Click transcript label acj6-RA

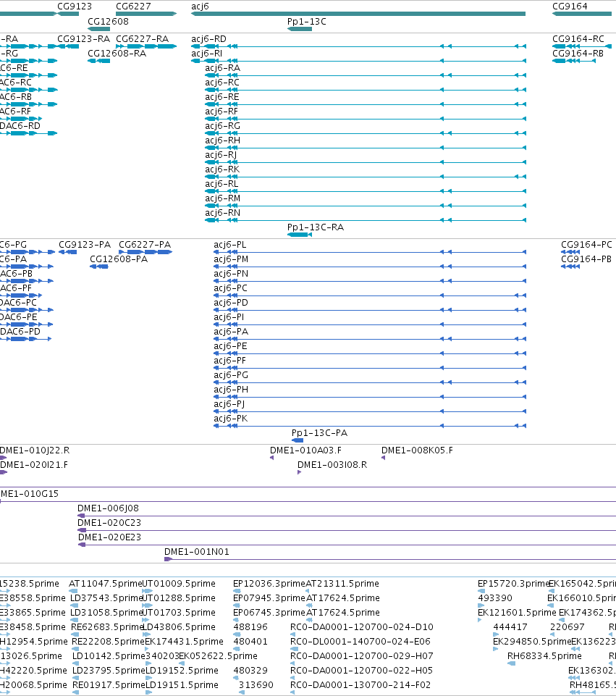tap(223, 68)
